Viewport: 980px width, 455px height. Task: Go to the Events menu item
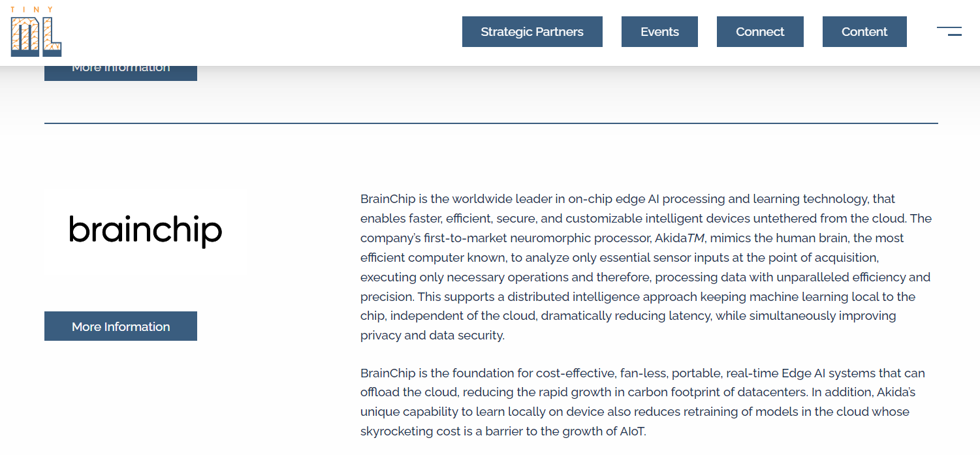pos(659,32)
